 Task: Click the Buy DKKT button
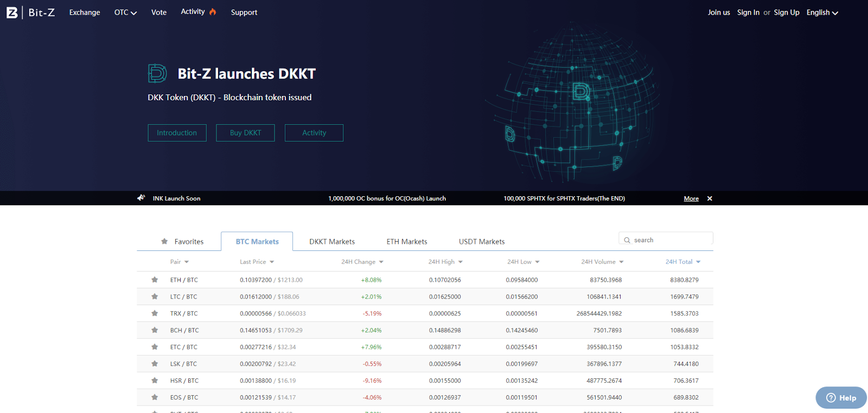[x=245, y=133]
